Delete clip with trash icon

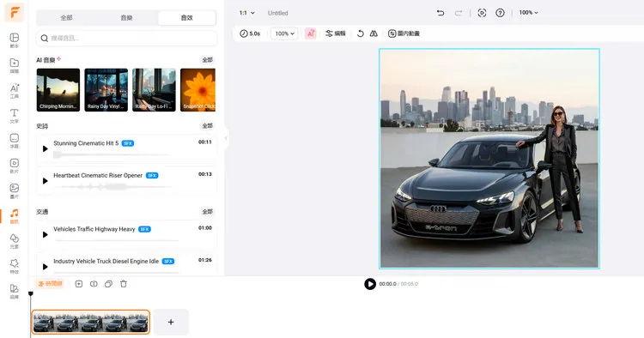(x=123, y=284)
